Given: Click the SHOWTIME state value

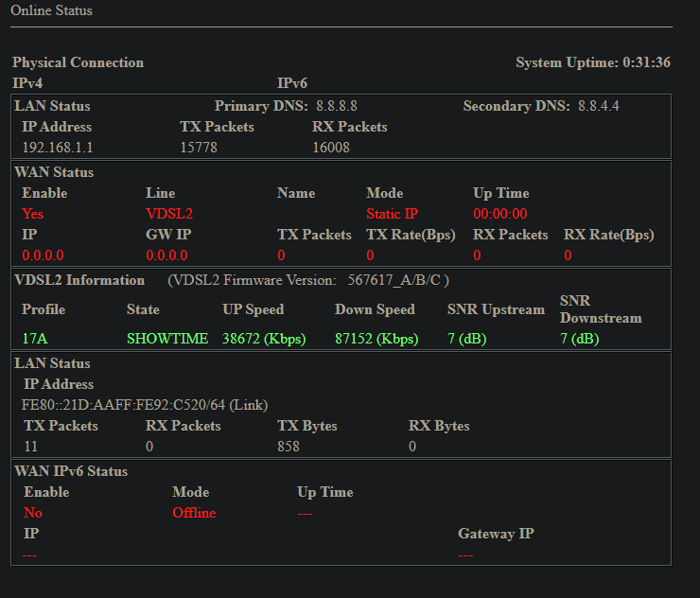Looking at the screenshot, I should pos(167,339).
